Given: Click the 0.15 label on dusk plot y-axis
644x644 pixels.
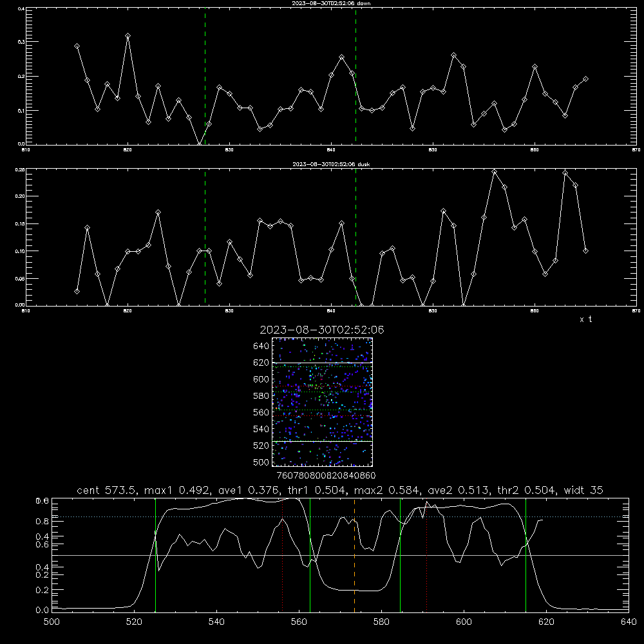Looking at the screenshot, I should click(20, 224).
